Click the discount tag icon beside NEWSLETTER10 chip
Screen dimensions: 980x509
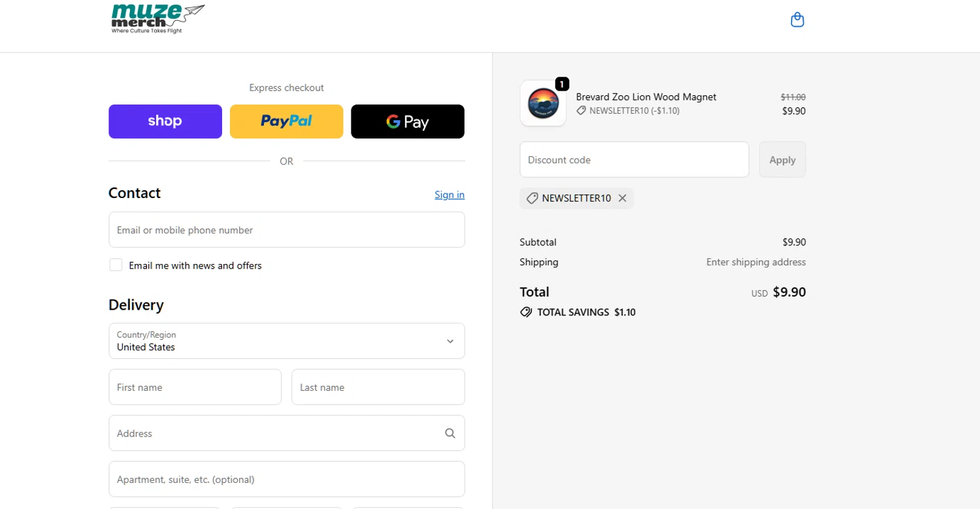532,198
